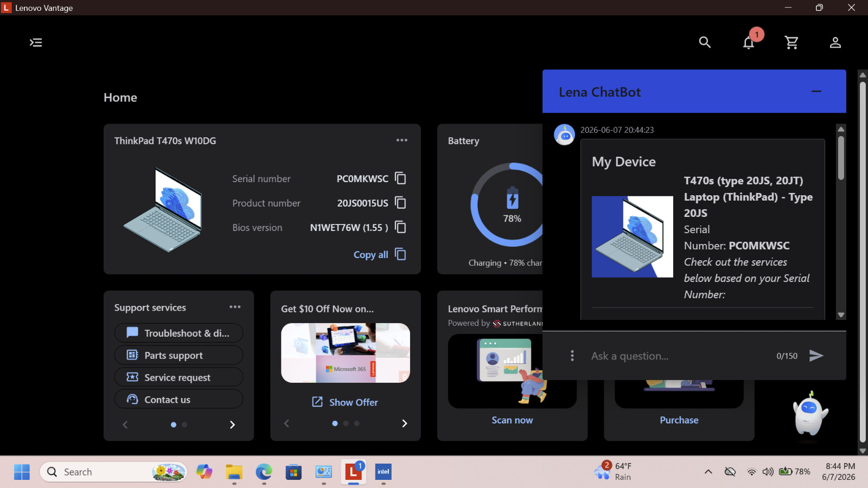This screenshot has width=868, height=488.
Task: Open the Windows Start menu
Action: [22, 472]
